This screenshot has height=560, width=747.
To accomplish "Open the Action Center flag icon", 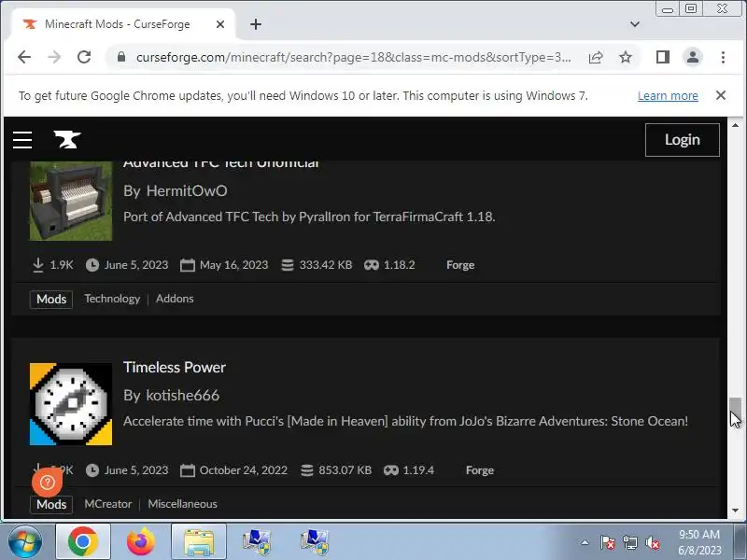I will click(x=608, y=542).
